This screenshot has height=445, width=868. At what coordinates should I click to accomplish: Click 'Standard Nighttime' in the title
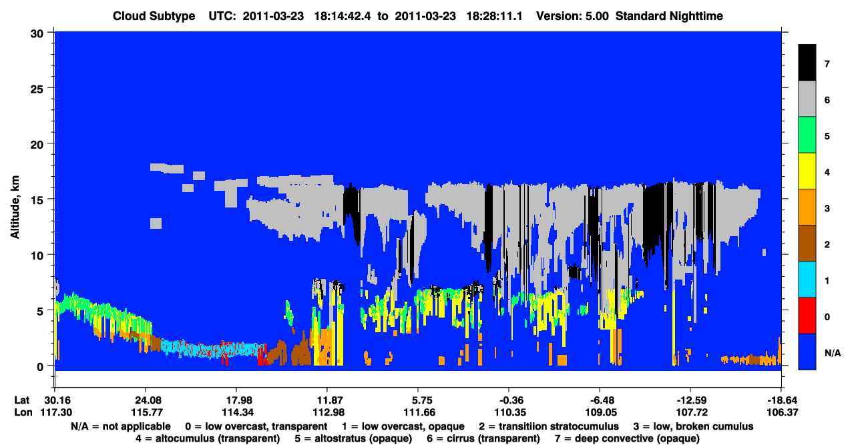(670, 16)
